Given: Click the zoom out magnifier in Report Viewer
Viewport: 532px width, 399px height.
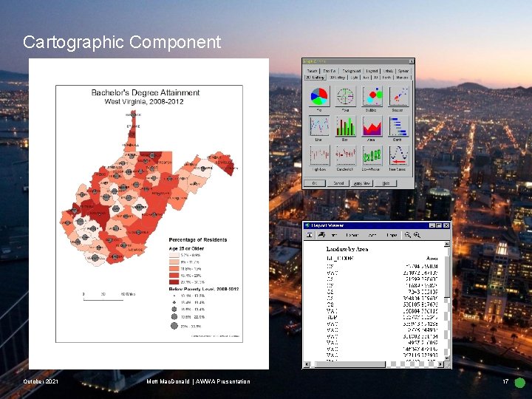Looking at the screenshot, I should click(x=407, y=235).
